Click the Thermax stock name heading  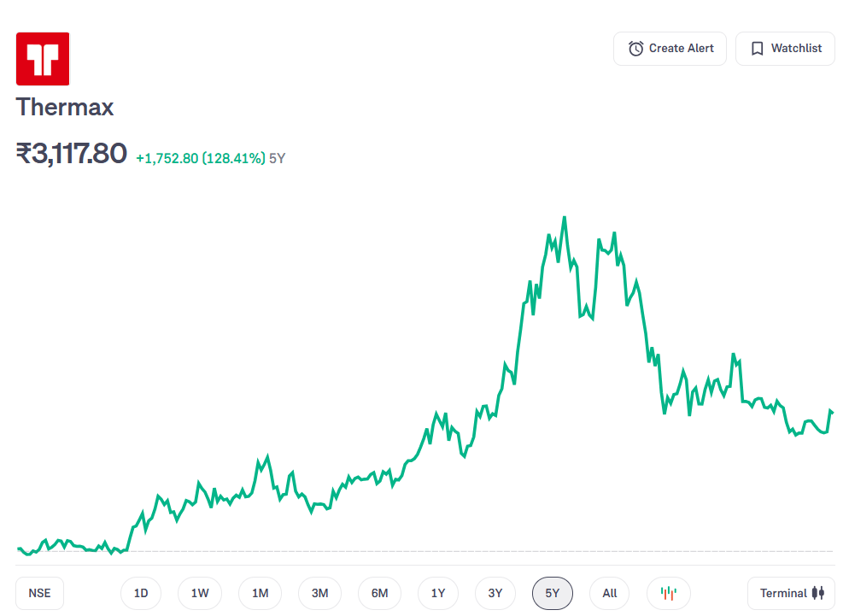point(65,108)
